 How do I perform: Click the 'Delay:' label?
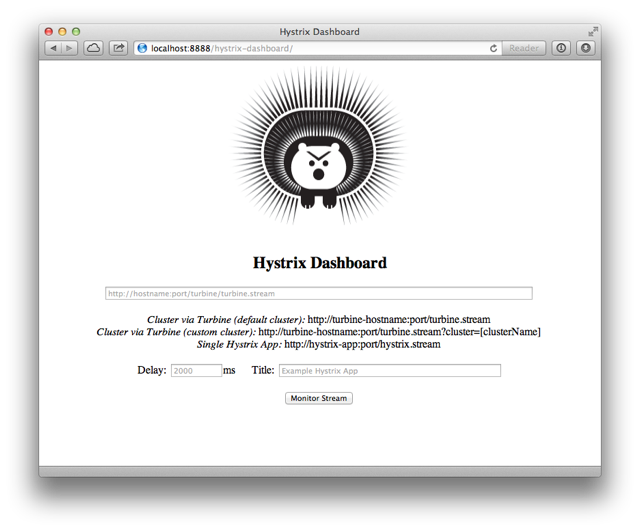click(x=152, y=370)
